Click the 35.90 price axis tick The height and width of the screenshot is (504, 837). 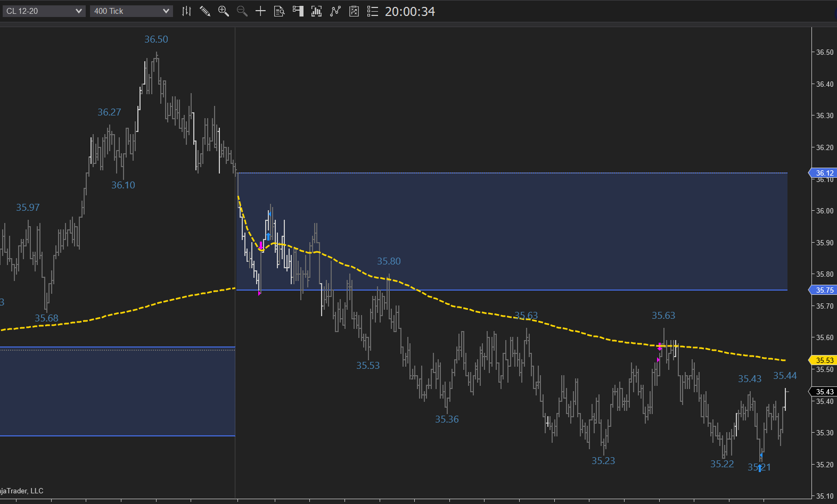pos(825,243)
